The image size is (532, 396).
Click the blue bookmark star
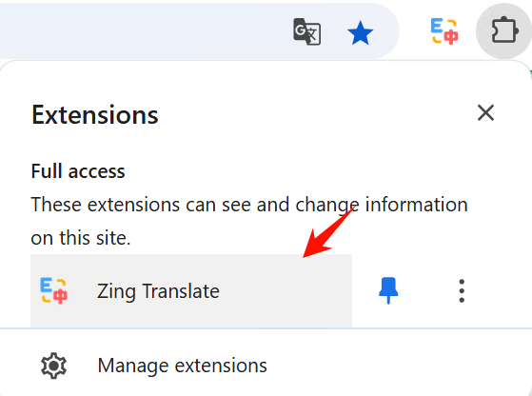coord(361,33)
